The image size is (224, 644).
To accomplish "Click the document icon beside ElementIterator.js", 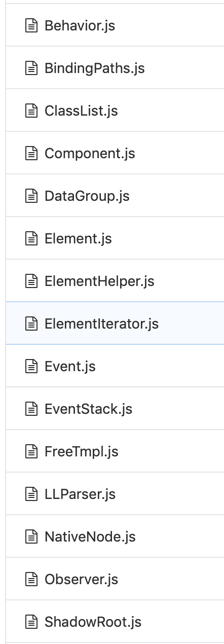I will pyautogui.click(x=31, y=324).
